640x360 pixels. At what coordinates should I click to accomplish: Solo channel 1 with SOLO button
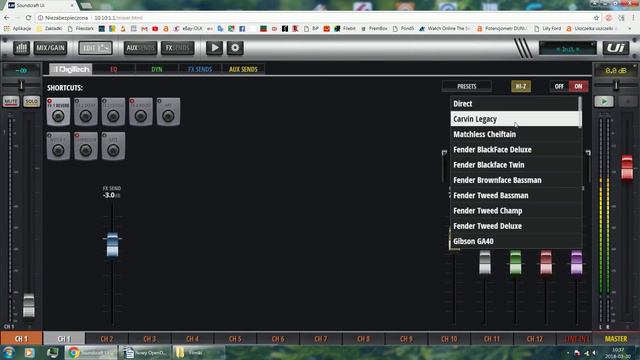click(31, 101)
